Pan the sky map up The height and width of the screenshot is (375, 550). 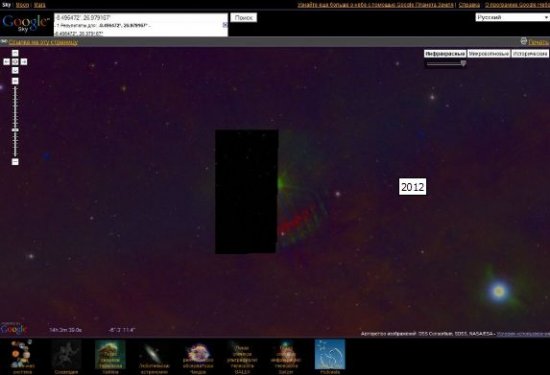[15, 53]
